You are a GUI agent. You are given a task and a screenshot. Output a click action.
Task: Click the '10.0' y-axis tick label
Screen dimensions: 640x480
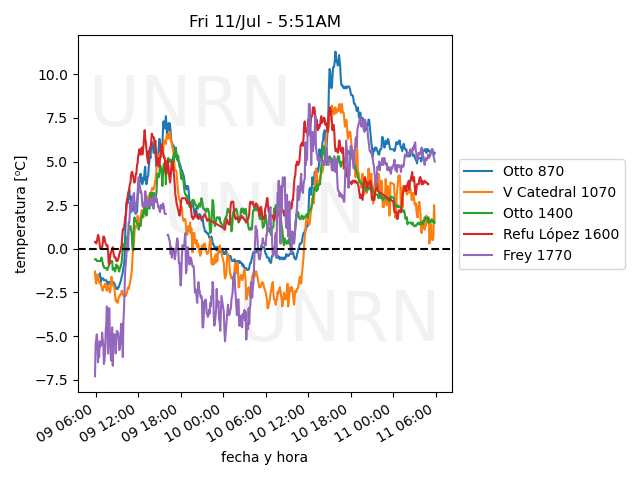pos(54,75)
